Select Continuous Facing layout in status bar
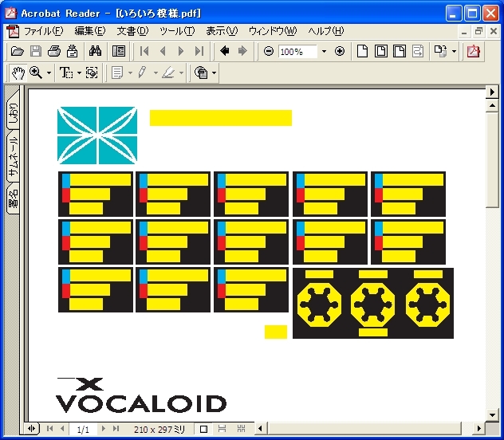The height and width of the screenshot is (440, 504). click(241, 429)
